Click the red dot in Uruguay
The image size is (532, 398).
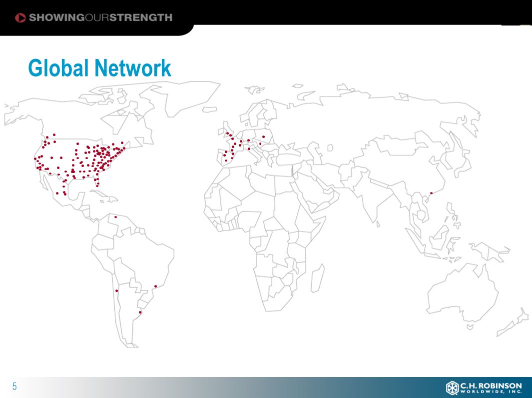[140, 312]
